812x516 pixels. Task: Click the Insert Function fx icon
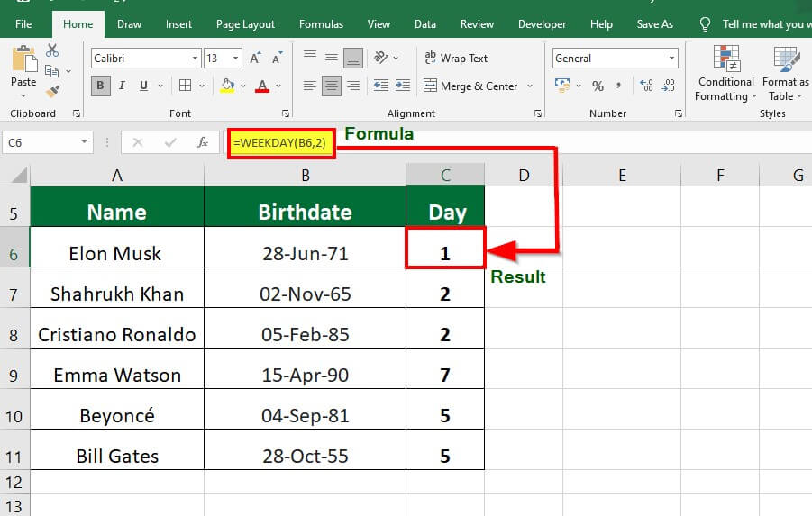(203, 142)
